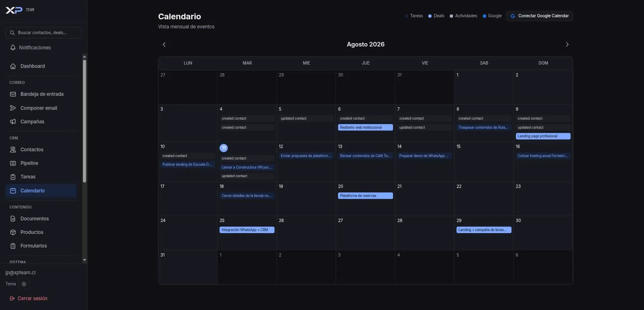The width and height of the screenshot is (644, 310).
Task: Open the Publicar landing de Escuela task
Action: point(188,164)
